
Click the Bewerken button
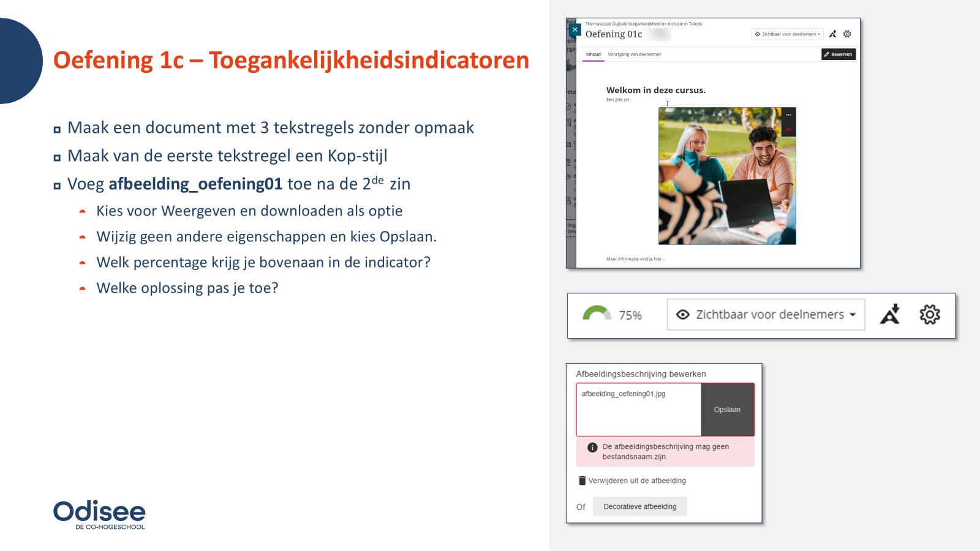(x=839, y=54)
